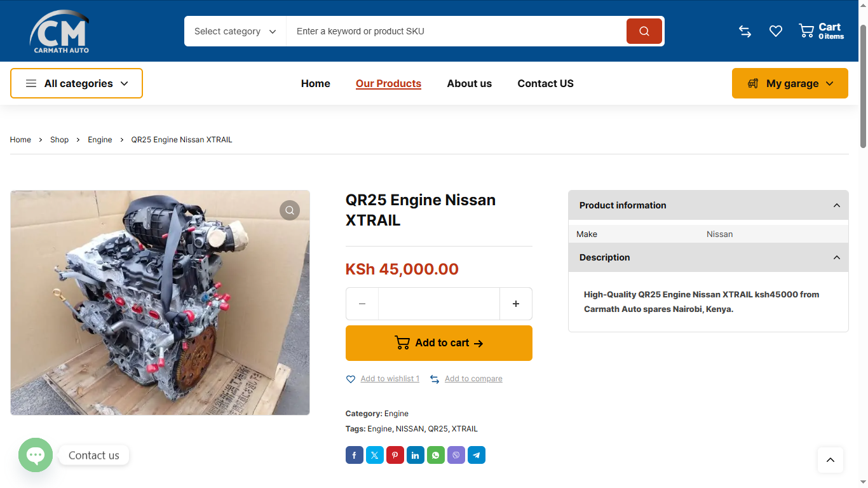Expand the All categories menu
This screenshot has width=868, height=488.
point(76,83)
